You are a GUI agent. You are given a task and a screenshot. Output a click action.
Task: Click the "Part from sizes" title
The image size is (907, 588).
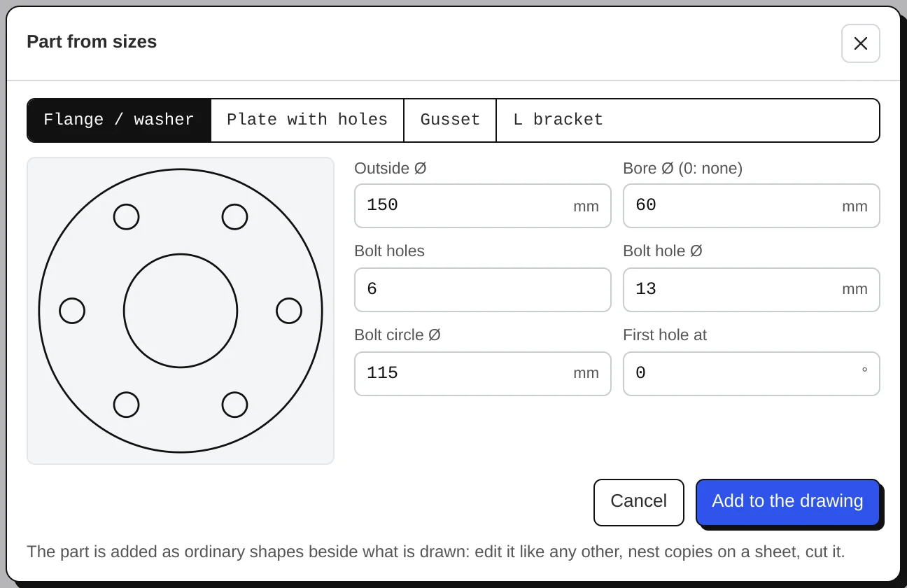(x=92, y=41)
